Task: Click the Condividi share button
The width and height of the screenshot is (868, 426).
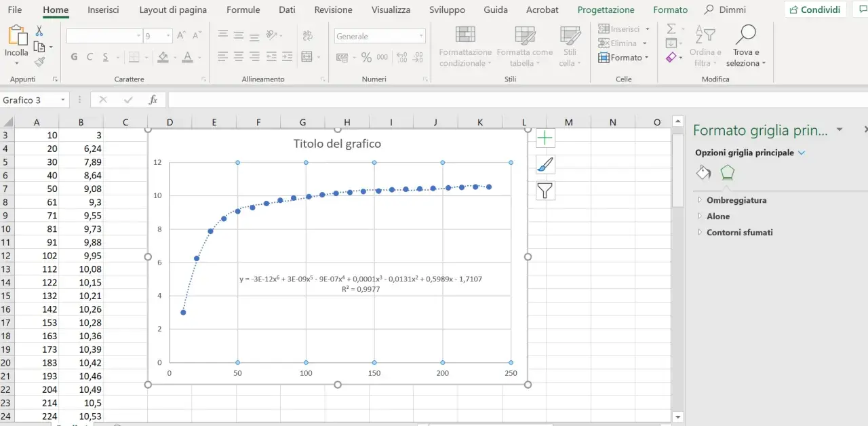Action: point(815,9)
